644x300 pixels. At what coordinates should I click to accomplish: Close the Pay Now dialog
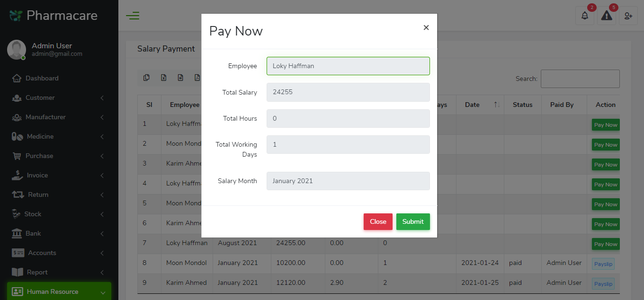pos(377,221)
